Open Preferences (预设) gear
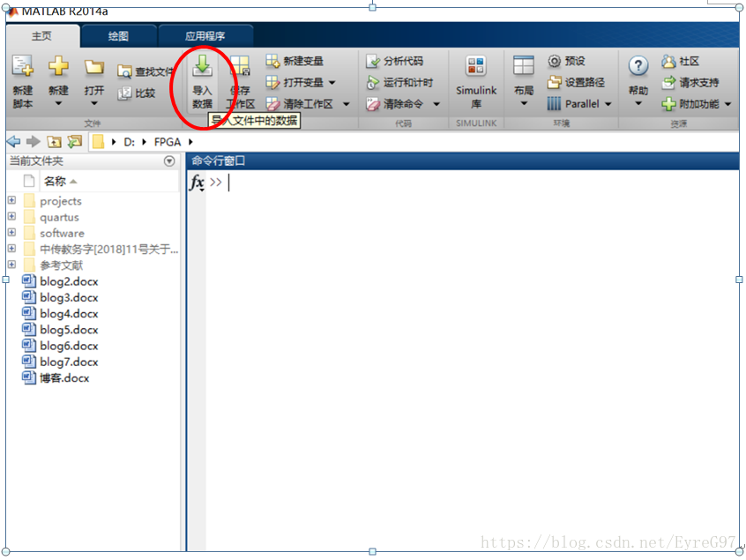746x560 pixels. tap(566, 61)
